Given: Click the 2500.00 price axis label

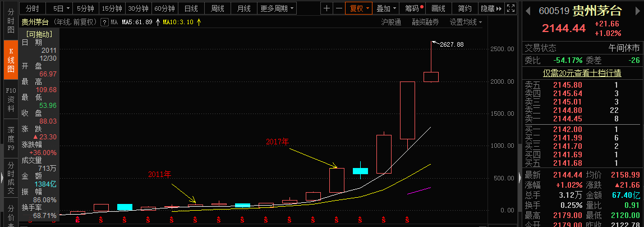Looking at the screenshot, I should tap(502, 49).
